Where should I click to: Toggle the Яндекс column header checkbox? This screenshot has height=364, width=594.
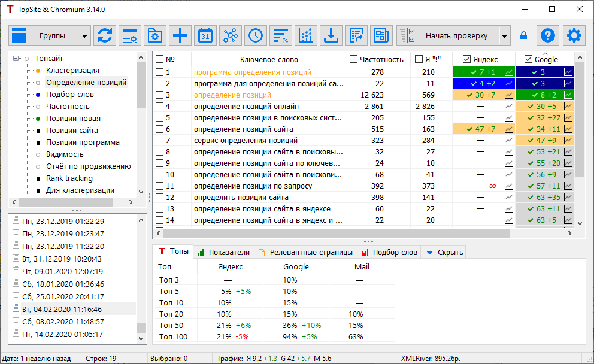click(x=466, y=59)
